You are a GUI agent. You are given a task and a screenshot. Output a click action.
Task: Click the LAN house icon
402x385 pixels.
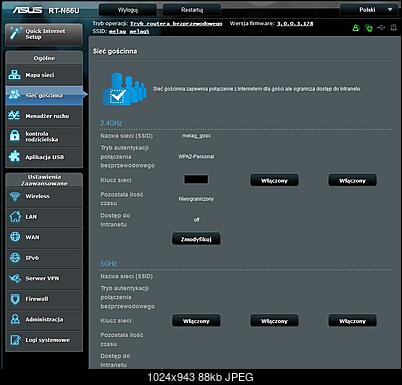[x=15, y=217]
